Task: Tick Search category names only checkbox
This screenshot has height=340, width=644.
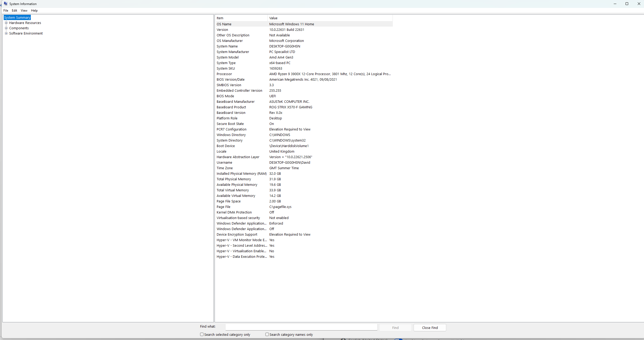Action: coord(267,334)
